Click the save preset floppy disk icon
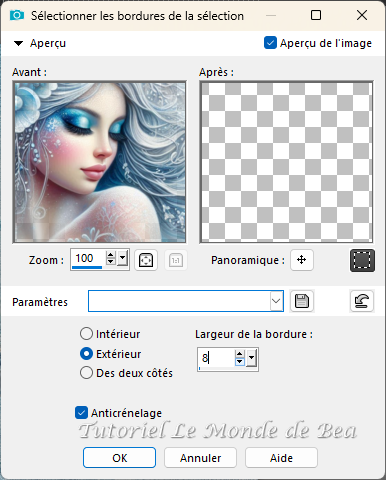The image size is (386, 480). coord(302,301)
